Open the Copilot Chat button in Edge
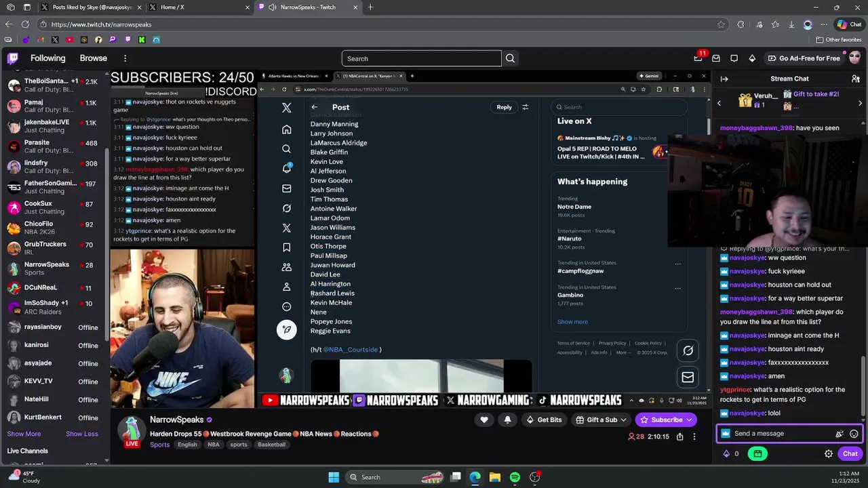The height and width of the screenshot is (488, 868). [849, 24]
